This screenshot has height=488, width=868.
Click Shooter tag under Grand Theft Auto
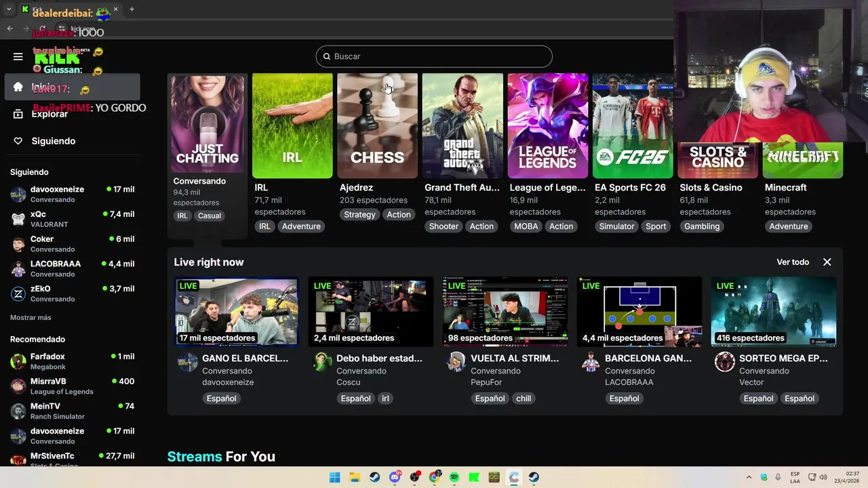point(443,226)
